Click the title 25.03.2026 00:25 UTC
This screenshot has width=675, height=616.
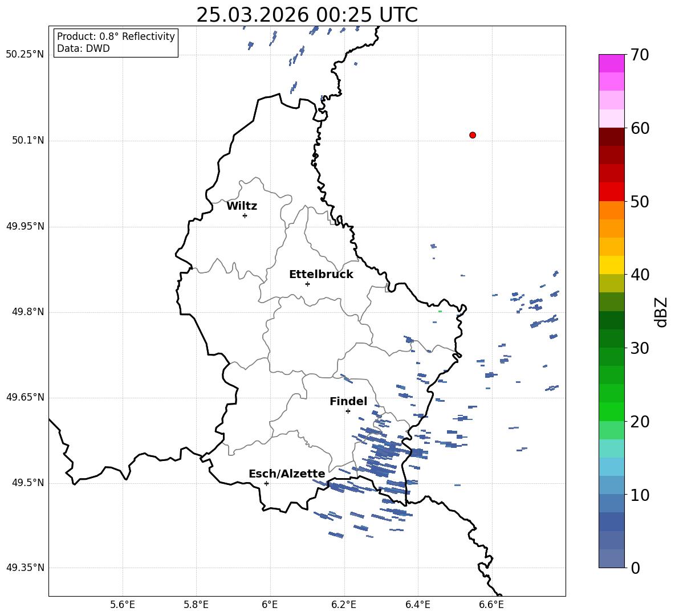(x=307, y=15)
